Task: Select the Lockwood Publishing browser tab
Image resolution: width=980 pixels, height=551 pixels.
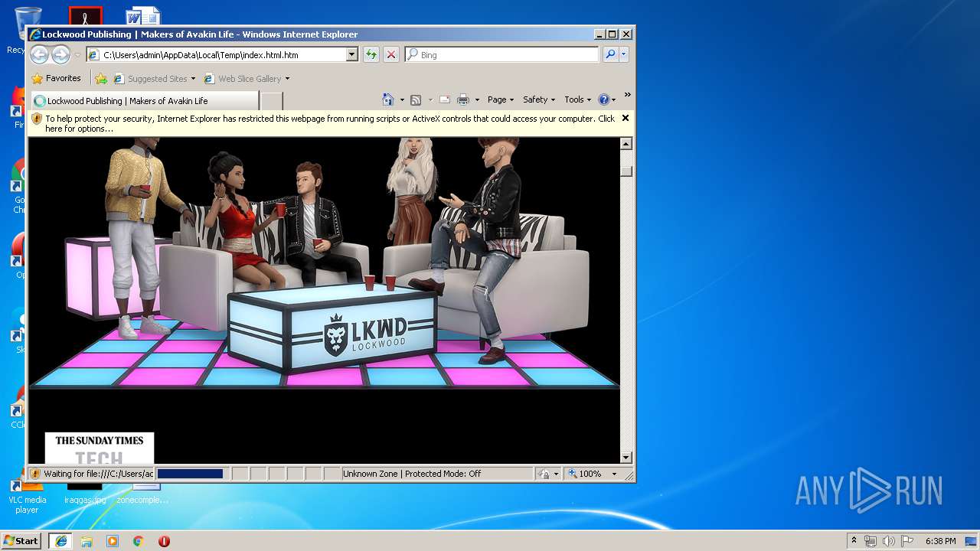Action: point(145,100)
